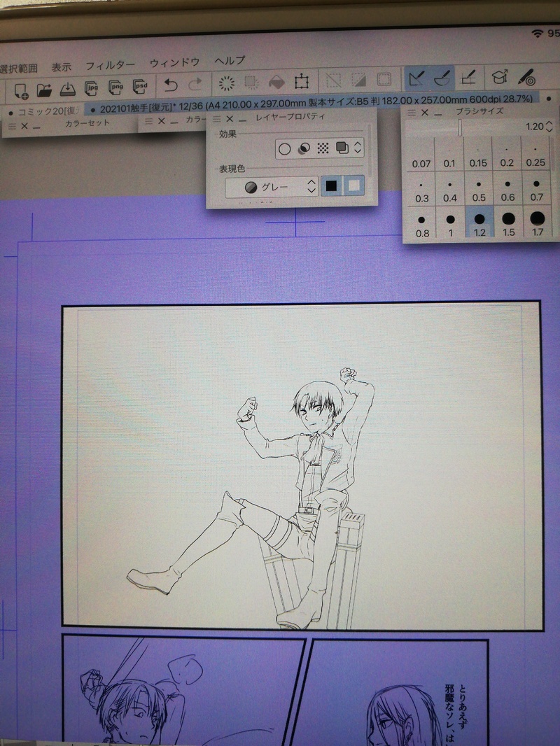This screenshot has height=746, width=560.
Task: Click the Deselect icon
Action: tap(333, 80)
